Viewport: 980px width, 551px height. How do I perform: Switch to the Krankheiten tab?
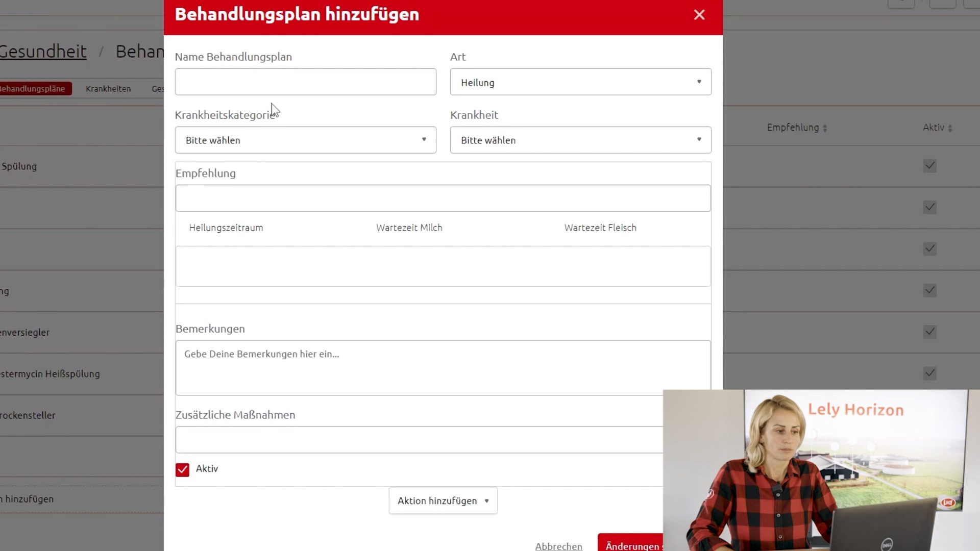[x=108, y=89]
